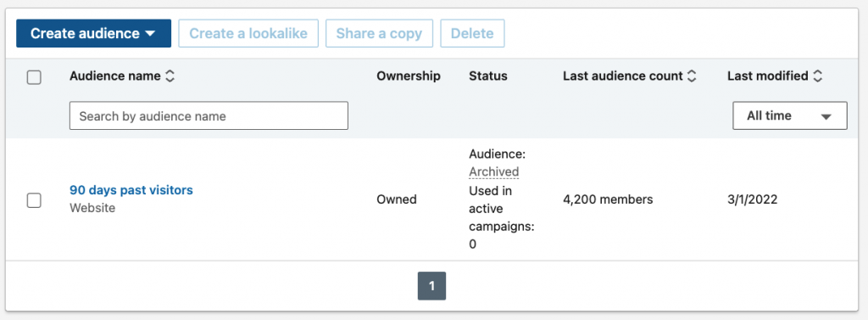Tick the select-all checkbox in table header

coord(34,77)
